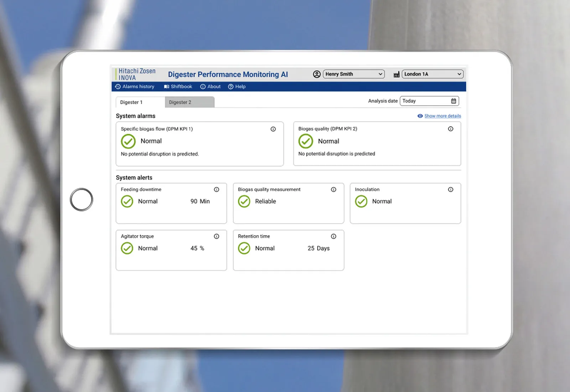The width and height of the screenshot is (570, 392).
Task: Click the user profile icon beside Henry Smith
Action: tap(317, 74)
